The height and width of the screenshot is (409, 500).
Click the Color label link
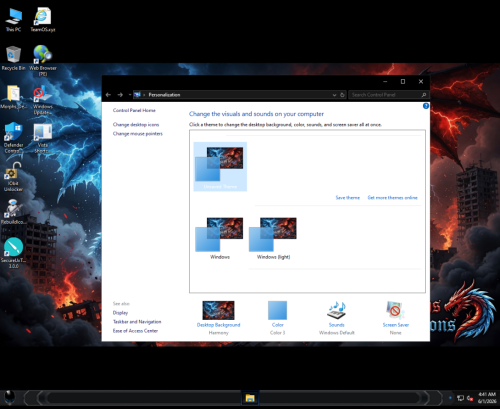tap(277, 325)
